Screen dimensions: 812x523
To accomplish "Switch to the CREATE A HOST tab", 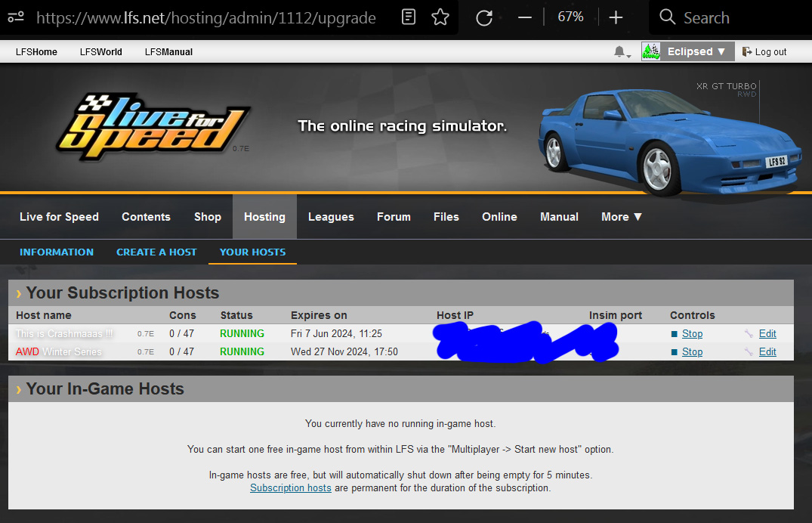I will click(156, 252).
